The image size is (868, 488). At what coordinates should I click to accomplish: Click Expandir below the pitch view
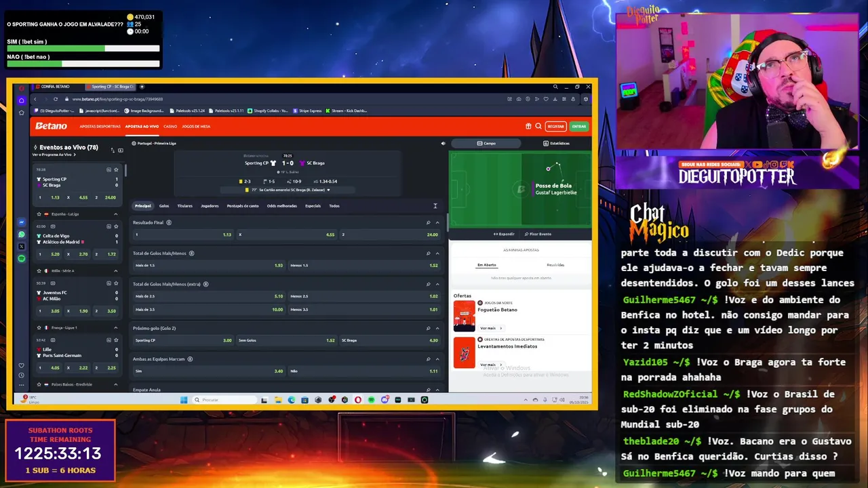504,234
